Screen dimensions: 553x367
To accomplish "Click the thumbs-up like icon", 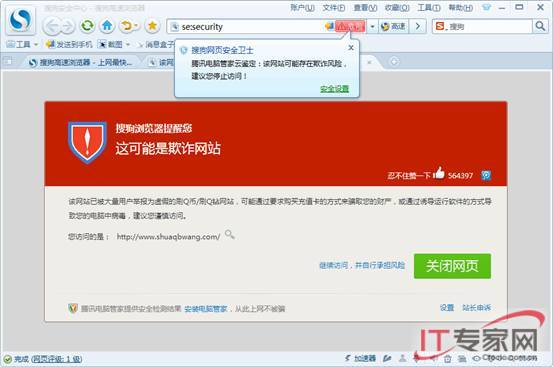I will click(x=438, y=173).
